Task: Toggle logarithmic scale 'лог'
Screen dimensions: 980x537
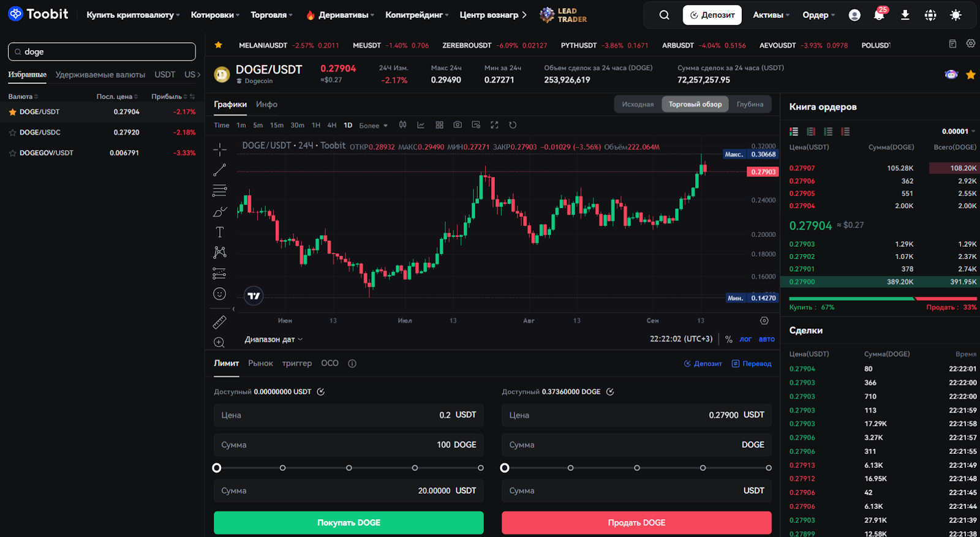Action: pyautogui.click(x=745, y=339)
